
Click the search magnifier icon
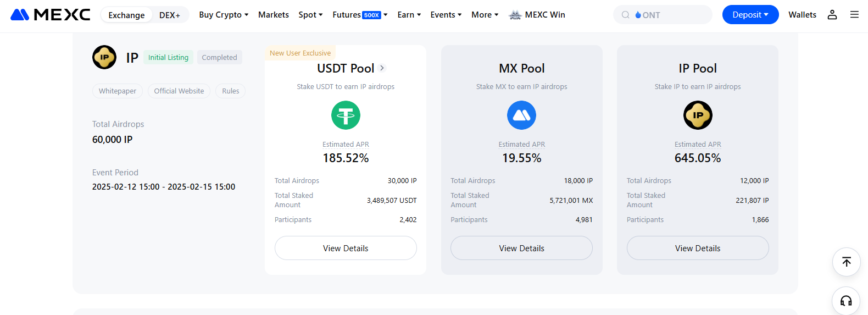pos(625,15)
